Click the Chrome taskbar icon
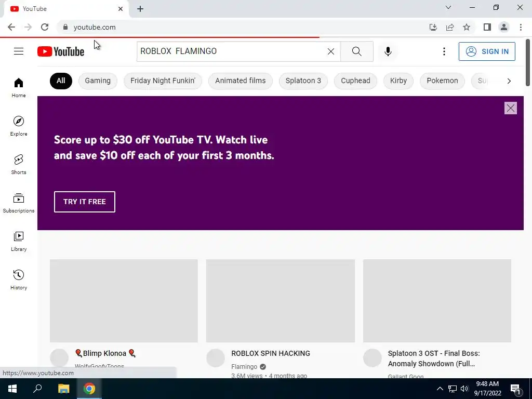Screen dimensions: 532x399 click(89, 389)
